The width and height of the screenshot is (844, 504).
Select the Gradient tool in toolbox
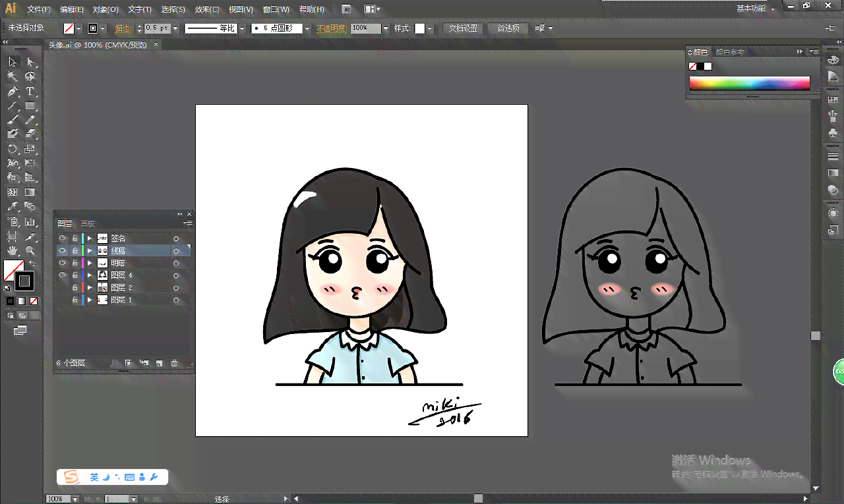[30, 192]
